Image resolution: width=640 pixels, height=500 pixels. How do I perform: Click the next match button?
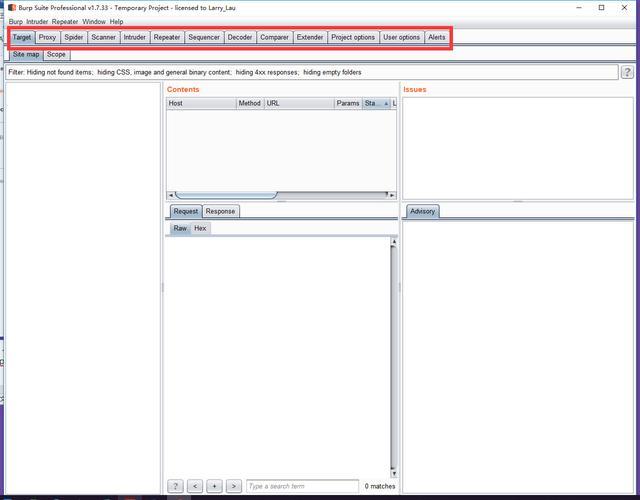click(233, 486)
